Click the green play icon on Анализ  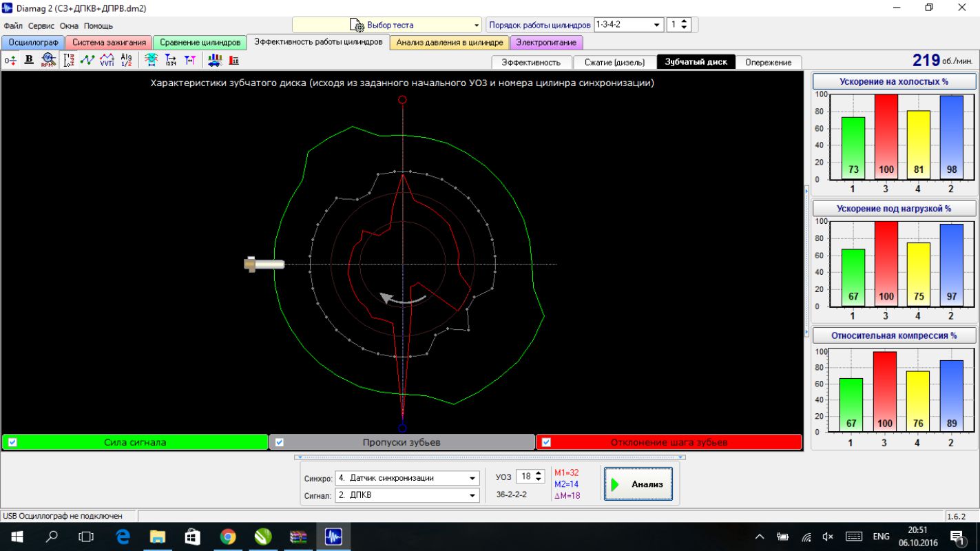click(x=615, y=484)
